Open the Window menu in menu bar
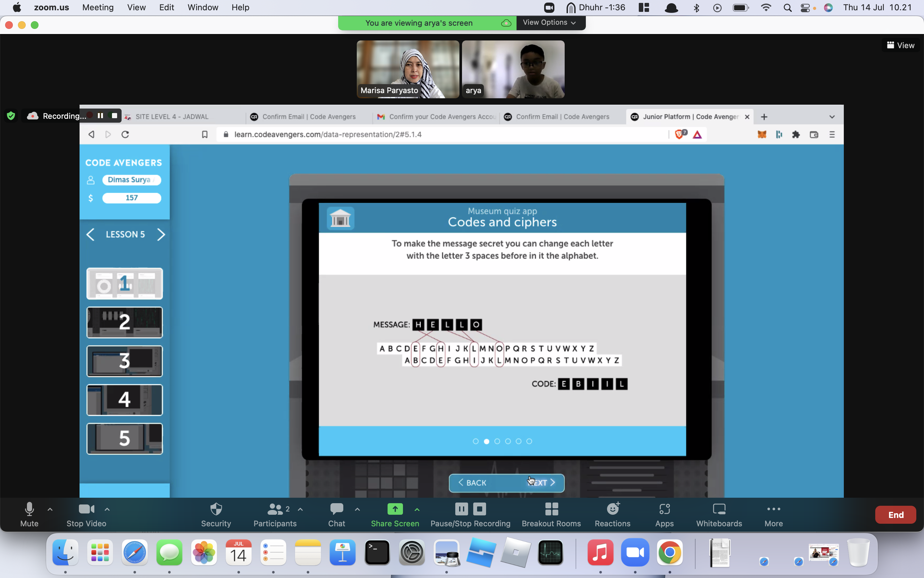Viewport: 924px width, 578px height. [203, 7]
